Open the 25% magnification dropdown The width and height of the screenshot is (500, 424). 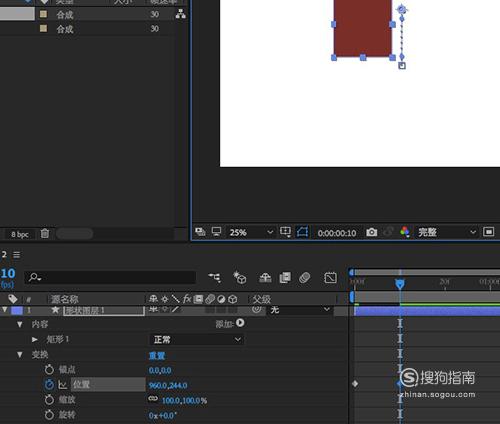[251, 232]
